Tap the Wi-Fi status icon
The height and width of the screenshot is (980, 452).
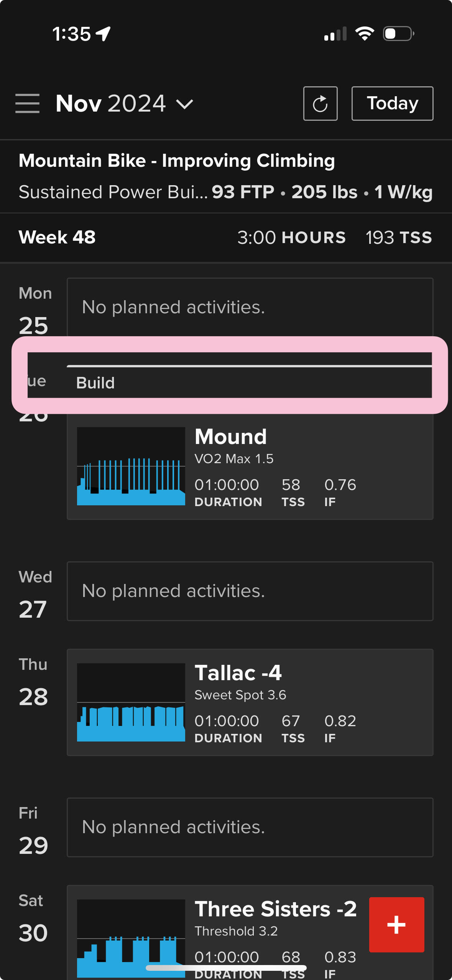(x=365, y=34)
